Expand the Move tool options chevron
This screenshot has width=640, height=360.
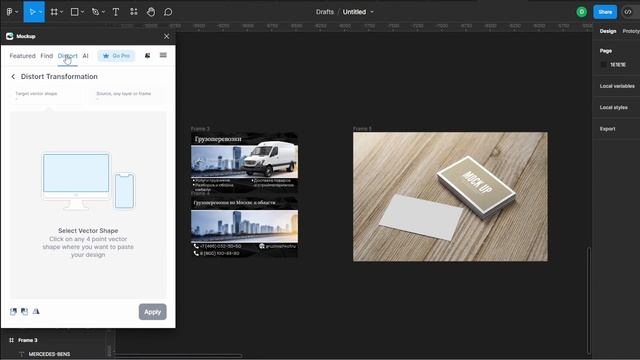(40, 12)
